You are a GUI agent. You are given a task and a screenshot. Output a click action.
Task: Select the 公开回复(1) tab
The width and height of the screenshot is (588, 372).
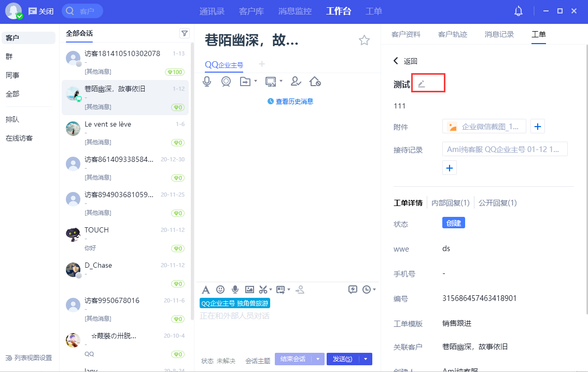(x=498, y=203)
